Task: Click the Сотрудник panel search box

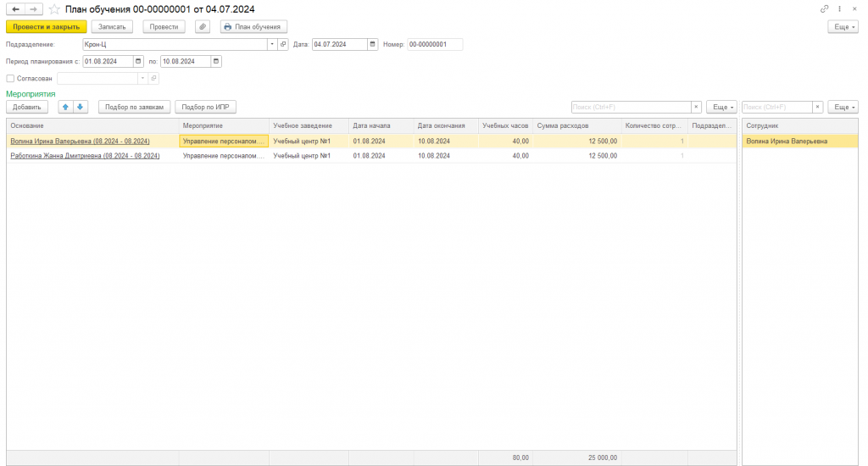Action: click(777, 107)
